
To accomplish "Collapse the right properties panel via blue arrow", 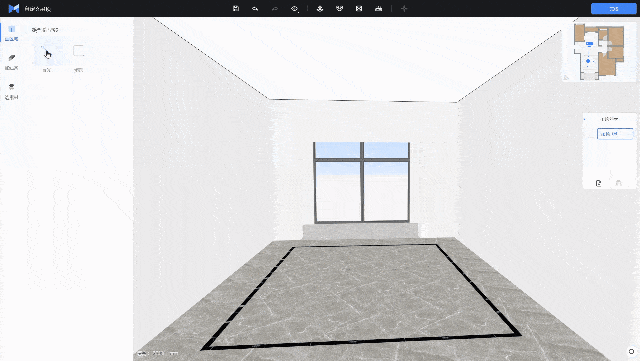I will (584, 119).
